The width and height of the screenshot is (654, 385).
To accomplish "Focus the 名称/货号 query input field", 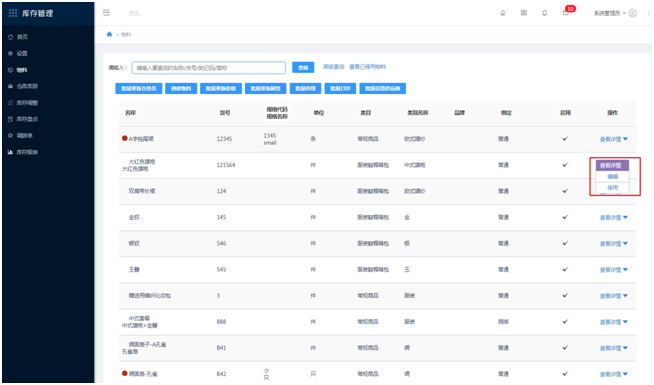I will click(209, 68).
